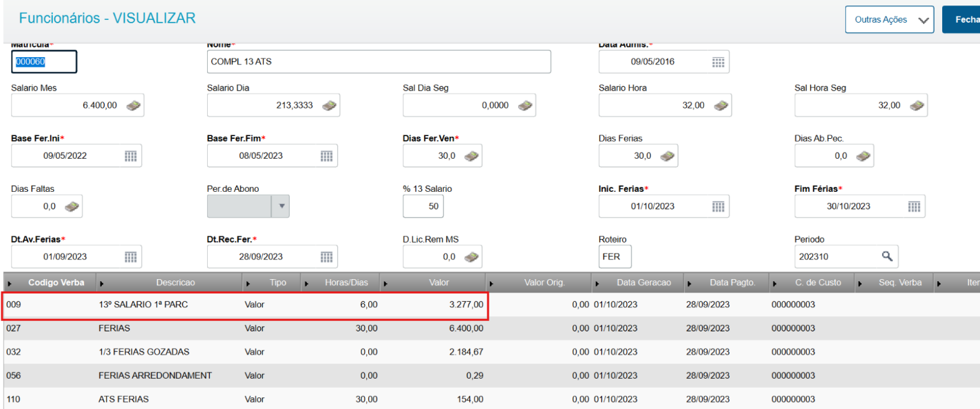980x409 pixels.
Task: Open calendar picker for Dt.Av.Ferias field
Action: [x=131, y=257]
